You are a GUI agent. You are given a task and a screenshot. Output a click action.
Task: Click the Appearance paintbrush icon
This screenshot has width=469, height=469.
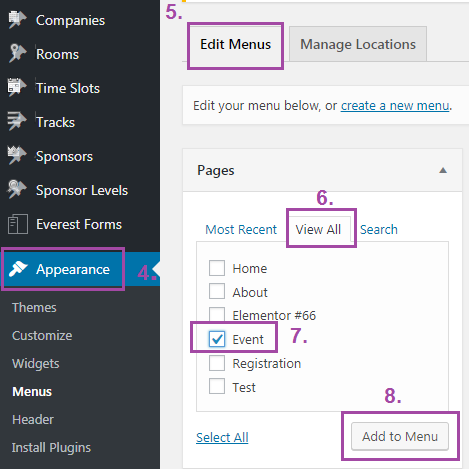[18, 269]
